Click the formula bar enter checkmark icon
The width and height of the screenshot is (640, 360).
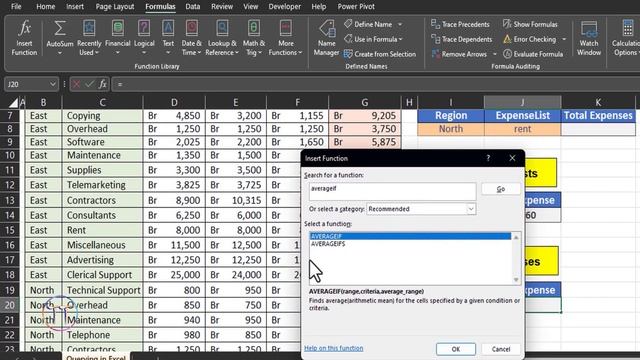89,84
